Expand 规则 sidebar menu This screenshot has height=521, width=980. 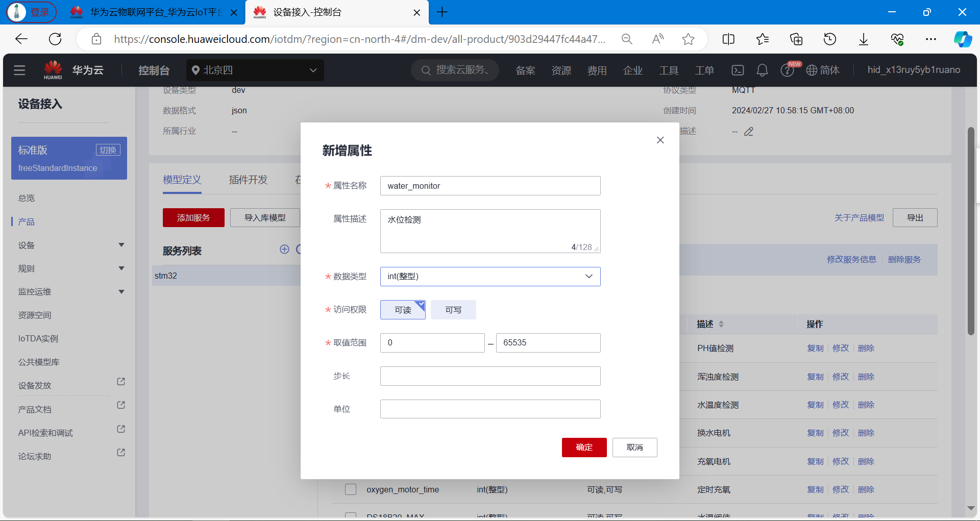point(121,268)
